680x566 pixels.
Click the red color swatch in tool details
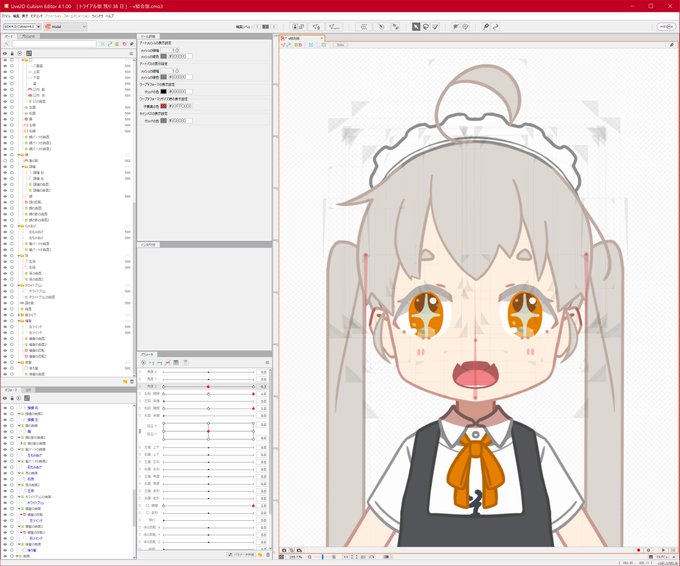pos(163,106)
